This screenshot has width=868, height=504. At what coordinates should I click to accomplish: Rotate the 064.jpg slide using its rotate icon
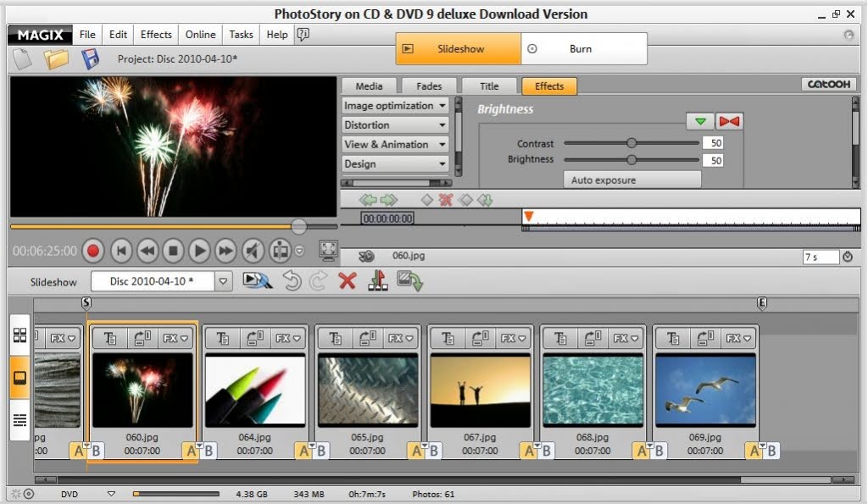click(254, 338)
